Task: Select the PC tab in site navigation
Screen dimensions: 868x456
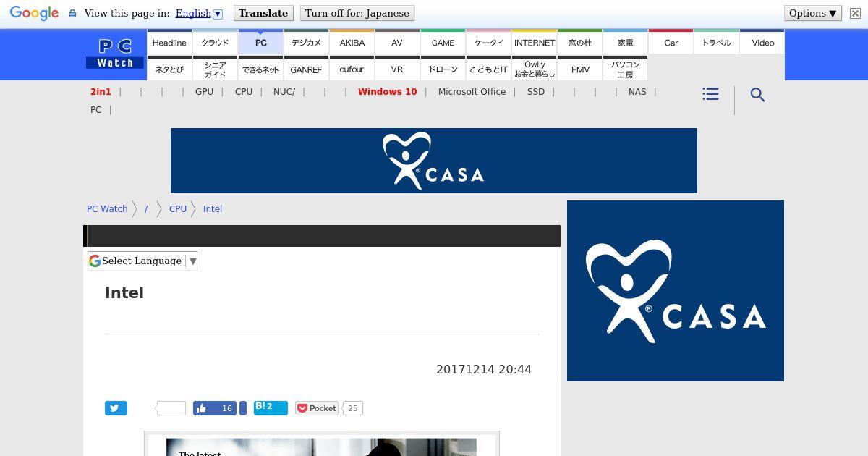Action: tap(260, 42)
